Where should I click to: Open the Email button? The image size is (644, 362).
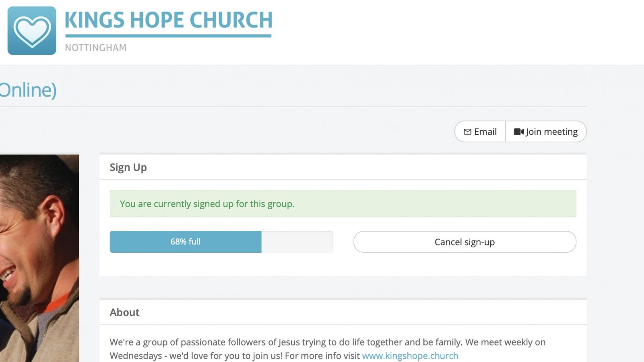click(480, 132)
